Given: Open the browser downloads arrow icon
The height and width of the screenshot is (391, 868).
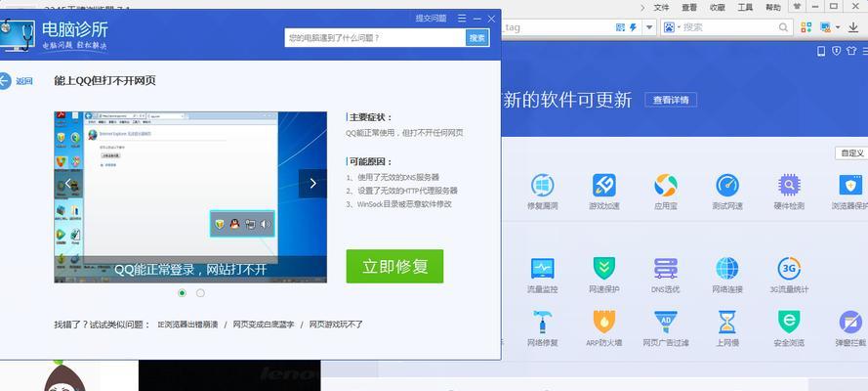Looking at the screenshot, I should [x=855, y=27].
